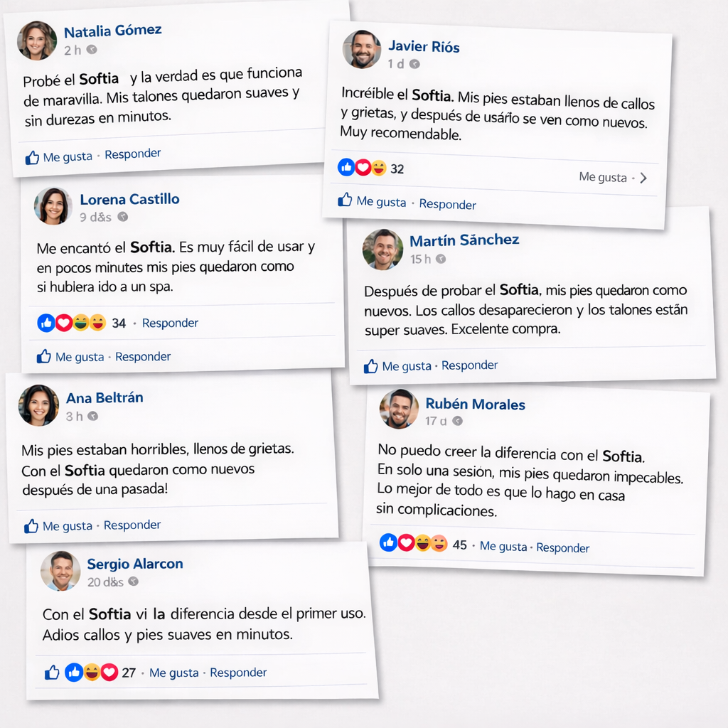Image resolution: width=728 pixels, height=728 pixels.
Task: Click Lorena Castillo's profile picture
Action: coord(53,206)
